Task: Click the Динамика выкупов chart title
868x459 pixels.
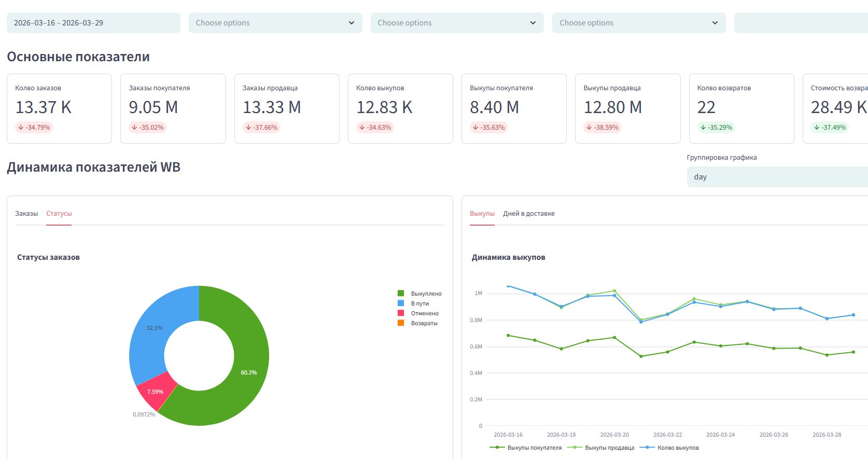Action: point(509,257)
